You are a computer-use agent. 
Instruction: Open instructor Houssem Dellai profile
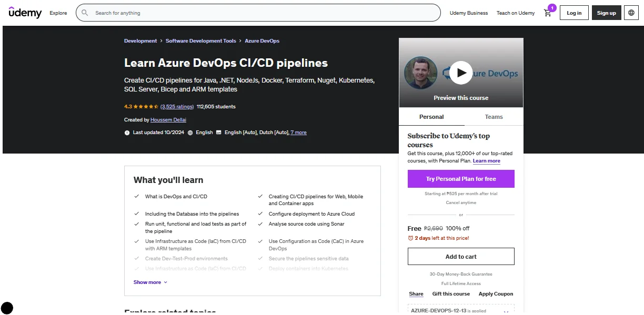(168, 120)
